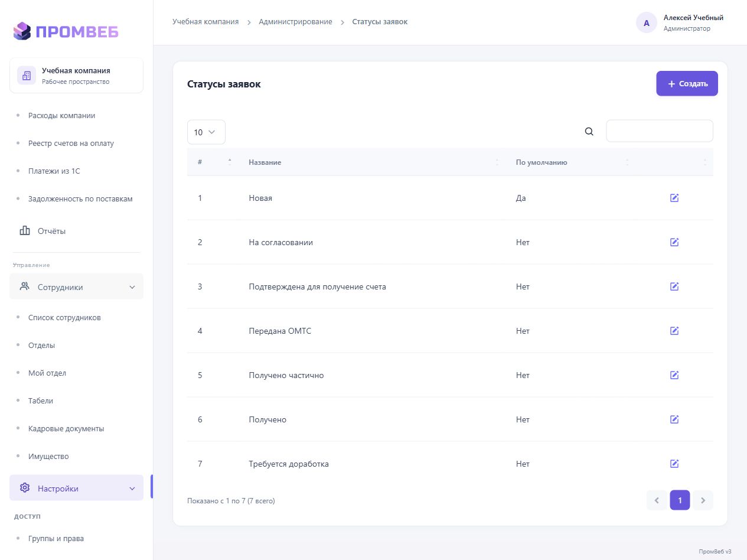The width and height of the screenshot is (747, 560).
Task: Open Мой отдел
Action: [47, 373]
